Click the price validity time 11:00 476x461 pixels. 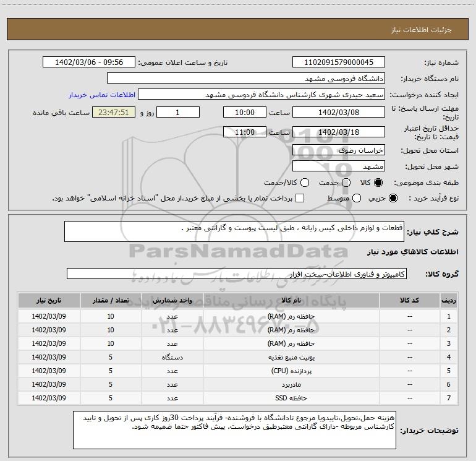pyautogui.click(x=245, y=132)
